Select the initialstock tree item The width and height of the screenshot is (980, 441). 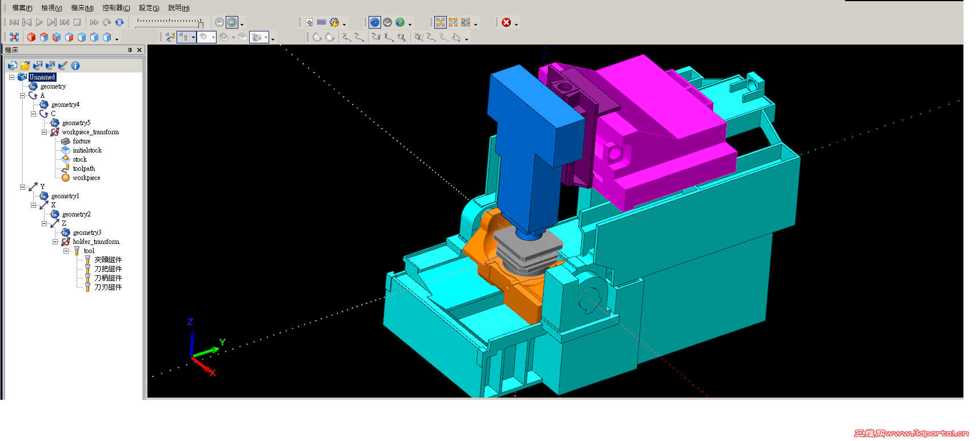pos(87,150)
